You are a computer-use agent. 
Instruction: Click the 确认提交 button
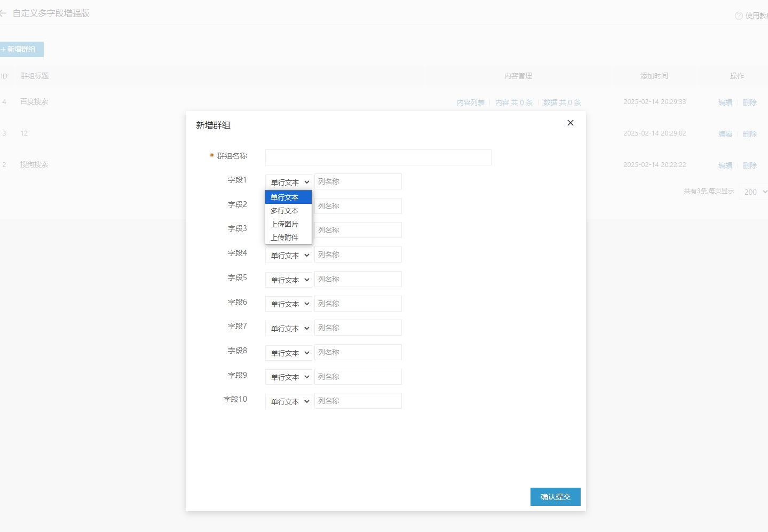(555, 497)
